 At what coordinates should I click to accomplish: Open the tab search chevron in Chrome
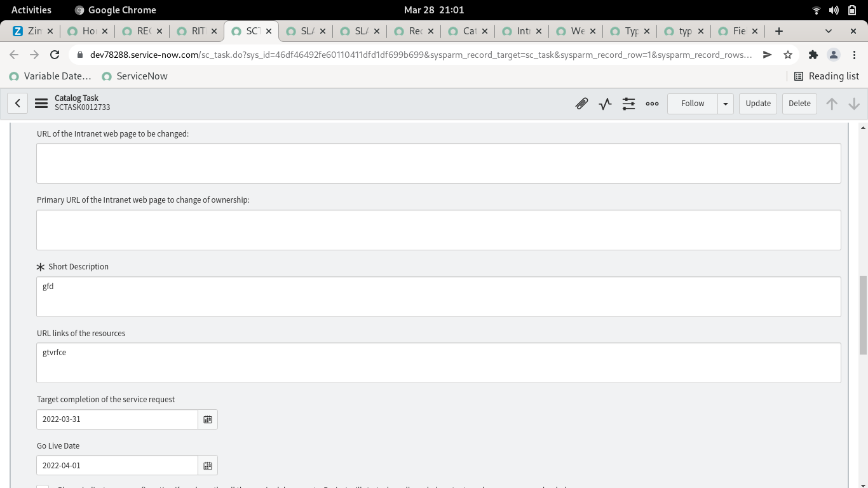tap(827, 30)
